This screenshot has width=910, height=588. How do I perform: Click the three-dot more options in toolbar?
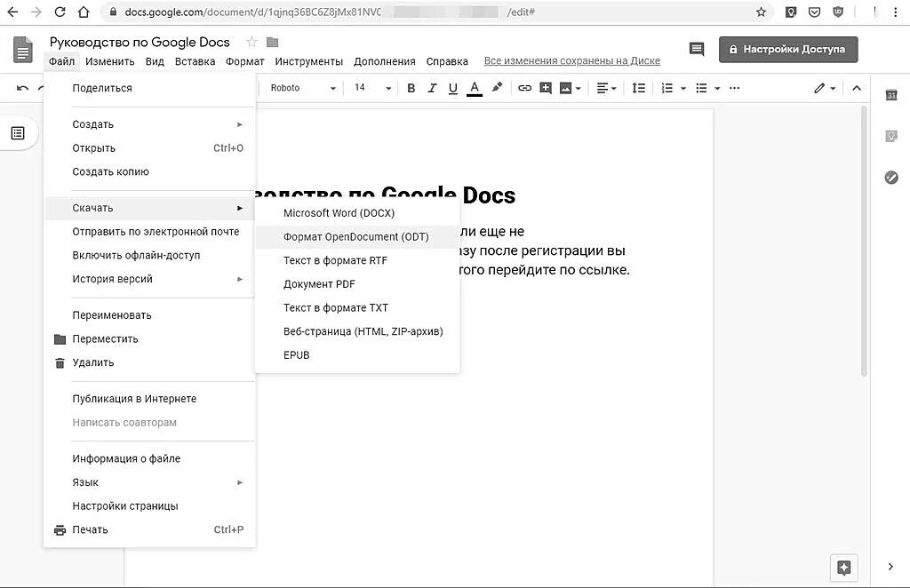pos(734,88)
